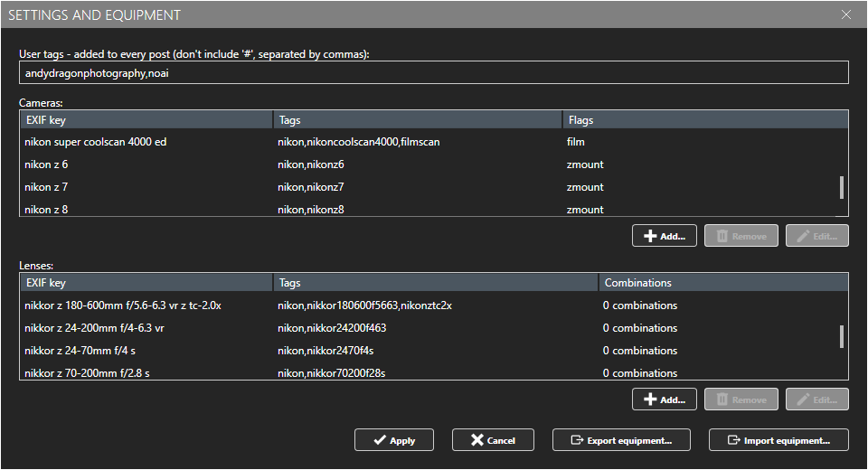Click the cameras list scrollbar thumb
The image size is (868, 470).
(842, 187)
